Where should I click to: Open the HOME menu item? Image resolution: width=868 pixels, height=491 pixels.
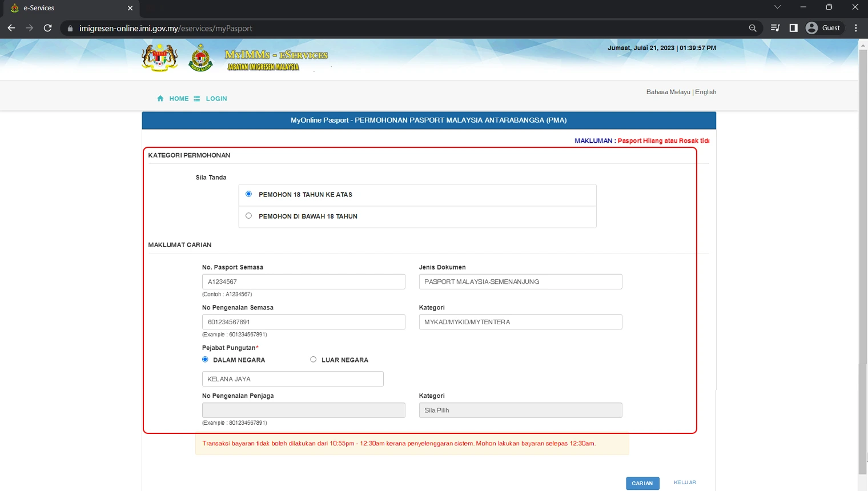coord(179,99)
